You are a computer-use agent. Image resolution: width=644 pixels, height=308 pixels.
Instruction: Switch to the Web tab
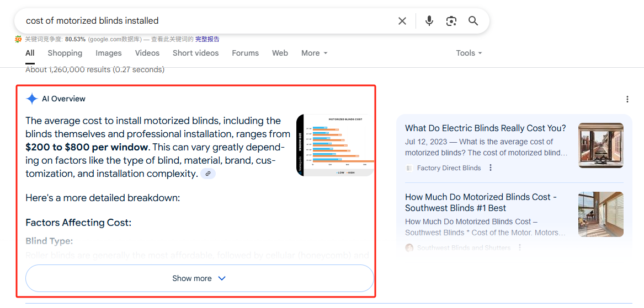click(280, 53)
